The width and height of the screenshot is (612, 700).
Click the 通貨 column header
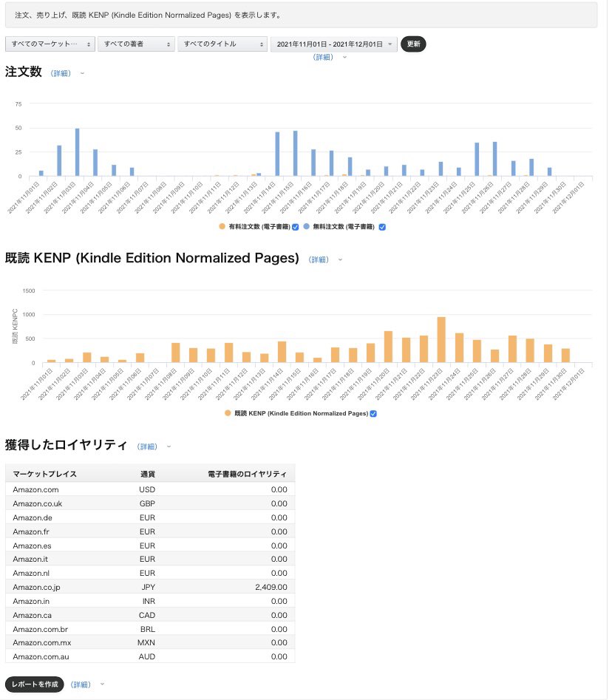point(148,474)
